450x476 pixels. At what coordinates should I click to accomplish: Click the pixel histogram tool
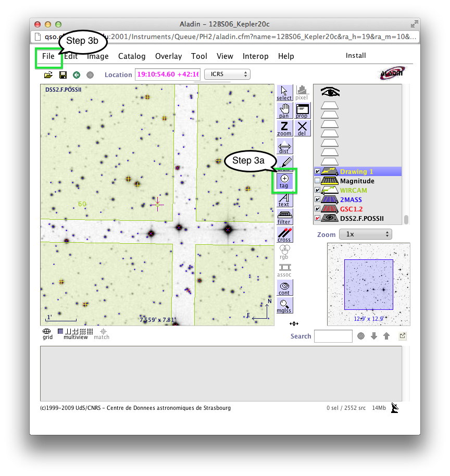302,93
